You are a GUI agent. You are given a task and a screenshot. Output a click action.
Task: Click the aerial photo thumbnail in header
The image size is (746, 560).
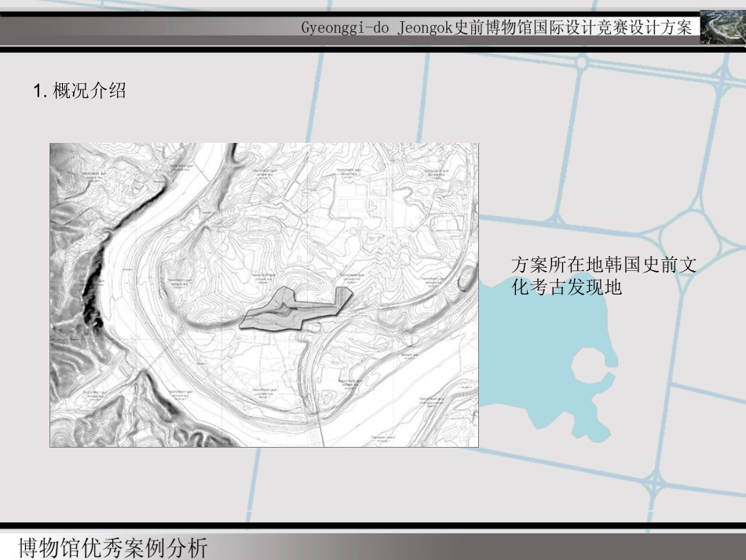[x=722, y=27]
